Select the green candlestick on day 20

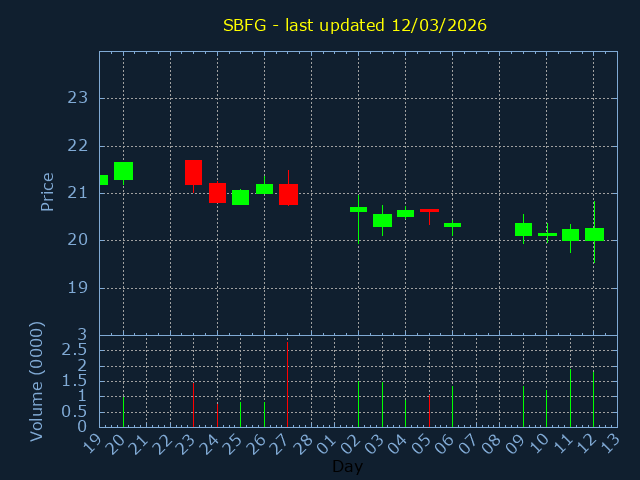[123, 171]
